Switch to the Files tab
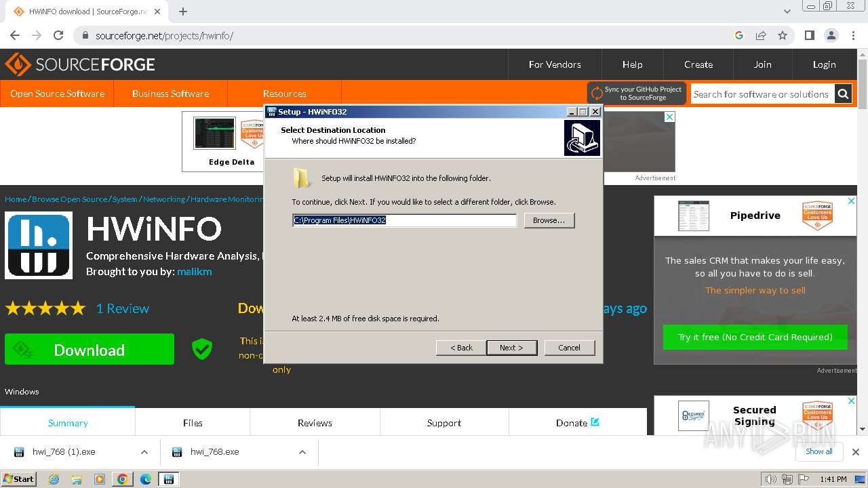 click(193, 422)
